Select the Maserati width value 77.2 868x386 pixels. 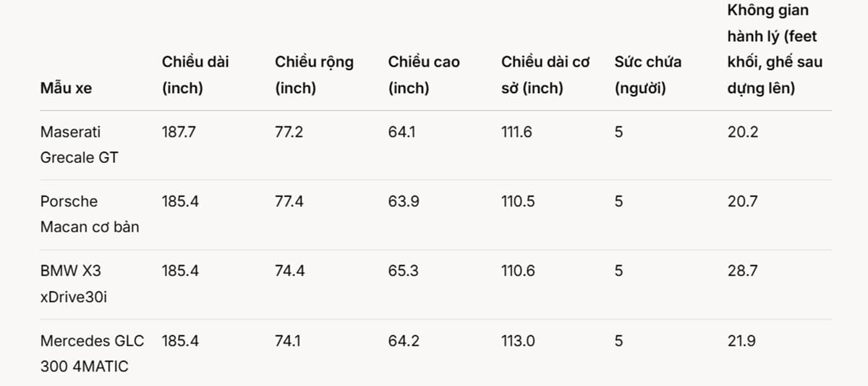(x=289, y=133)
